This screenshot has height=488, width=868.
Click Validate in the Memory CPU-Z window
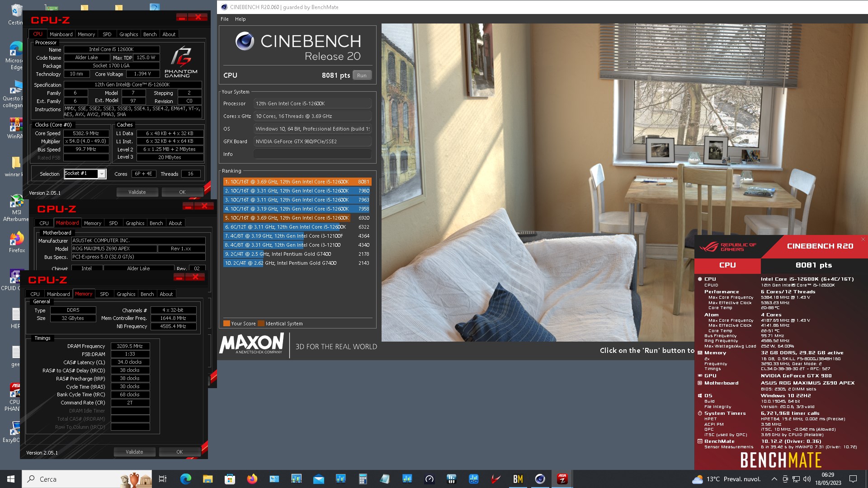point(134,452)
